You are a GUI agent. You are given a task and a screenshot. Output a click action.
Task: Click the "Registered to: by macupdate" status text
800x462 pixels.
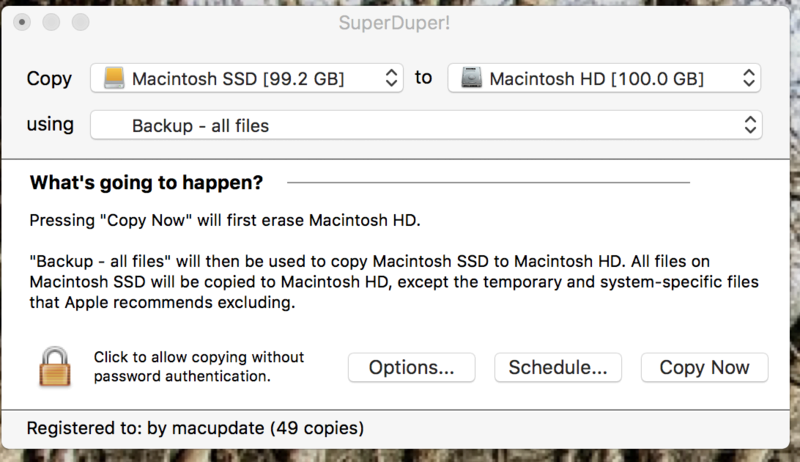(195, 428)
